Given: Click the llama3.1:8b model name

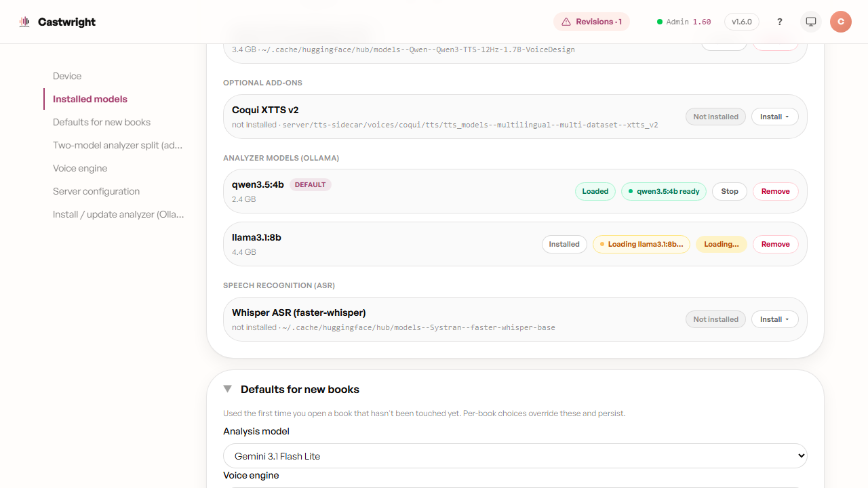Looking at the screenshot, I should (x=256, y=237).
